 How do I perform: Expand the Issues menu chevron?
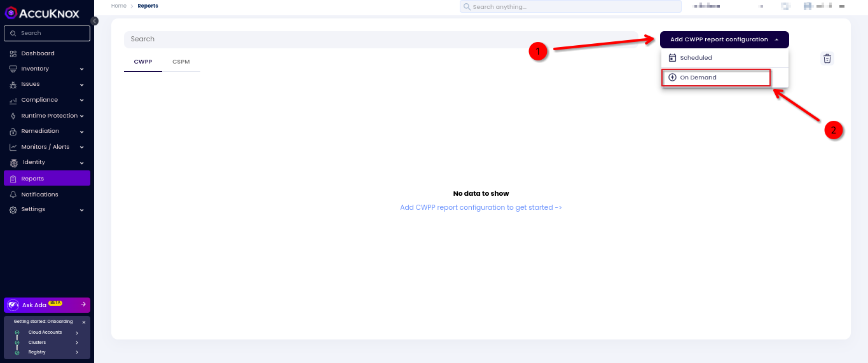click(82, 85)
